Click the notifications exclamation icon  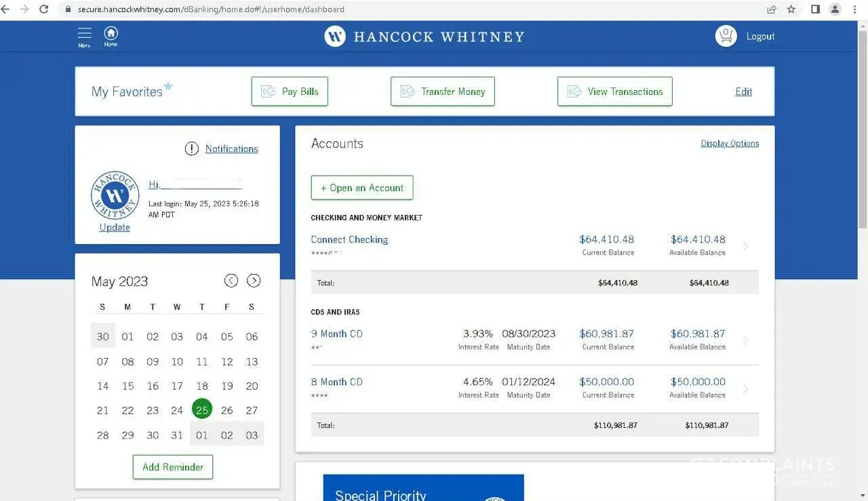(192, 148)
